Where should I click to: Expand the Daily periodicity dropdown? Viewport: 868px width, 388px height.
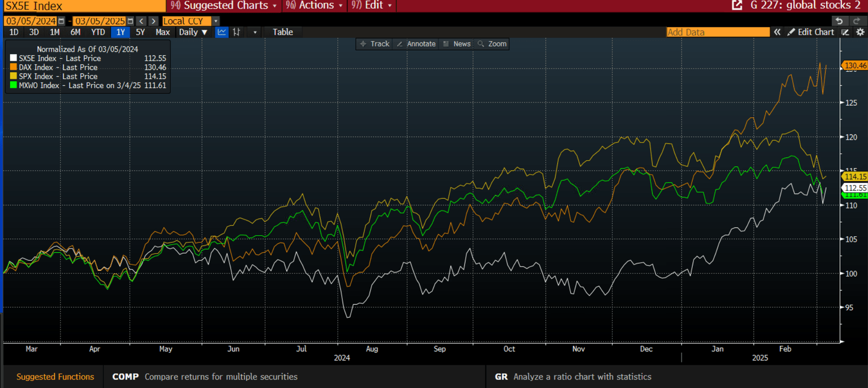click(x=193, y=32)
